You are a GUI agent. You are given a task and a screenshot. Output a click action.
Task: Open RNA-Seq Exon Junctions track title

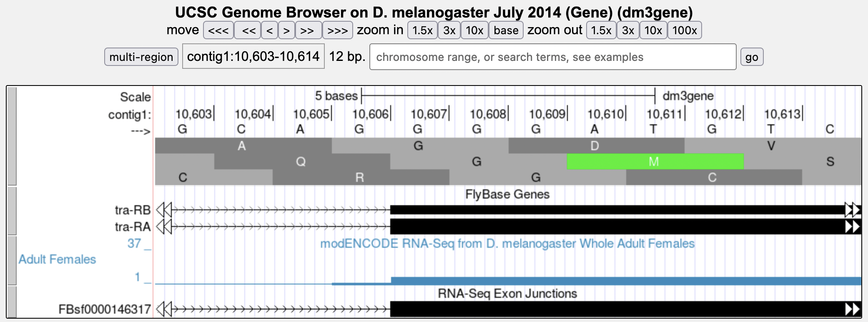(507, 294)
